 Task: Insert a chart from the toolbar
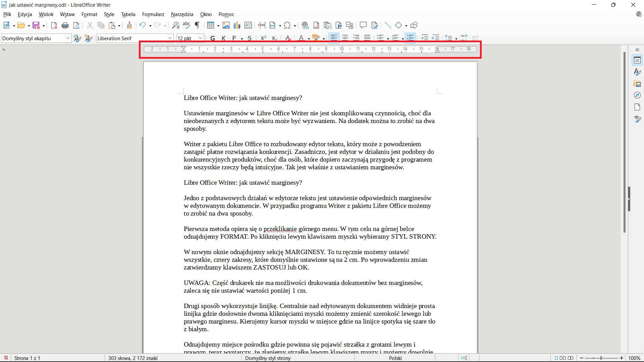[x=237, y=25]
